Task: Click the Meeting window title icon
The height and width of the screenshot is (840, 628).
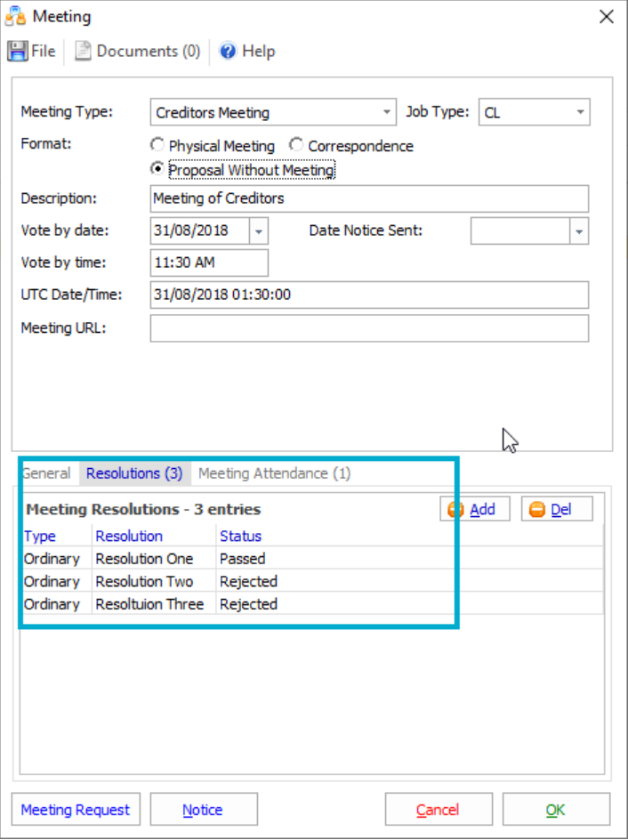Action: [16, 16]
